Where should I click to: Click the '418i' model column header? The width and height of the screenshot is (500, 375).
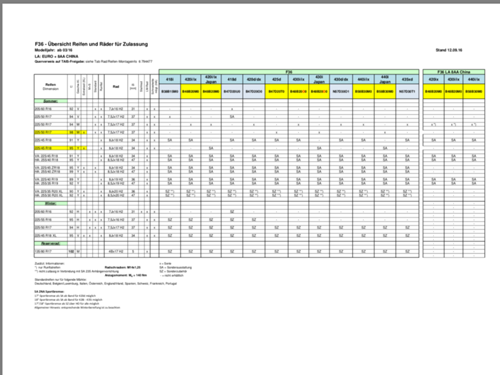pos(170,79)
